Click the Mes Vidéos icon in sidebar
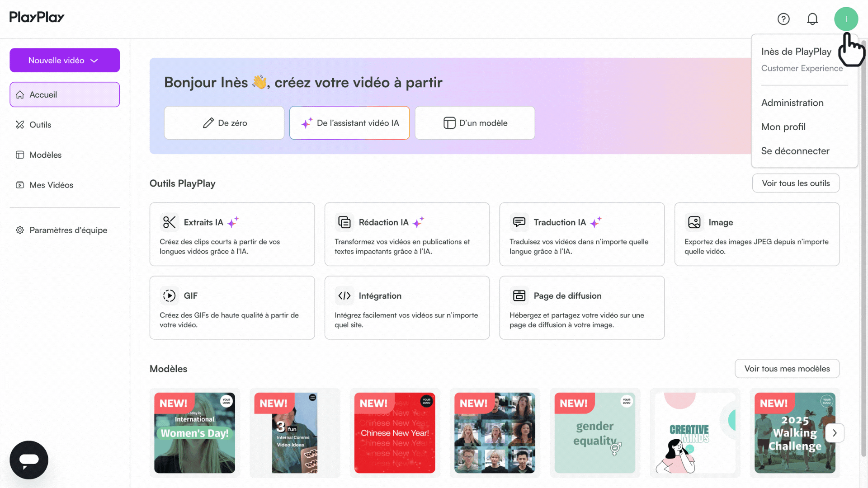This screenshot has height=488, width=868. [20, 185]
